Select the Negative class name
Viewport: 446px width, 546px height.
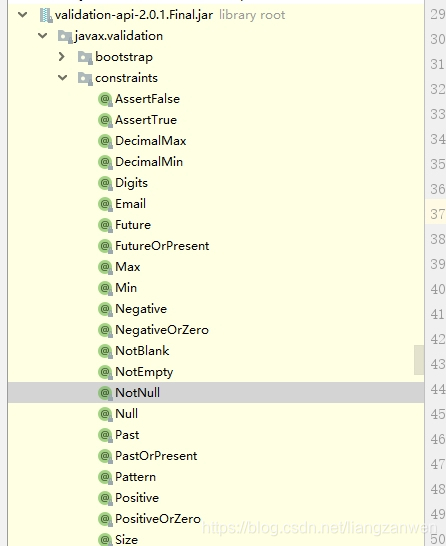click(x=141, y=310)
